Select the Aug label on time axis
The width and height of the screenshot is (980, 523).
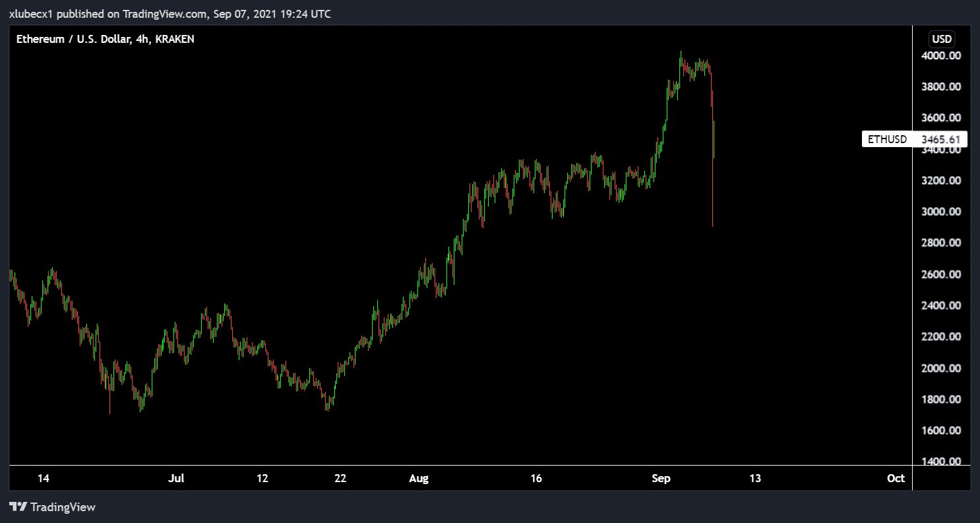click(419, 478)
